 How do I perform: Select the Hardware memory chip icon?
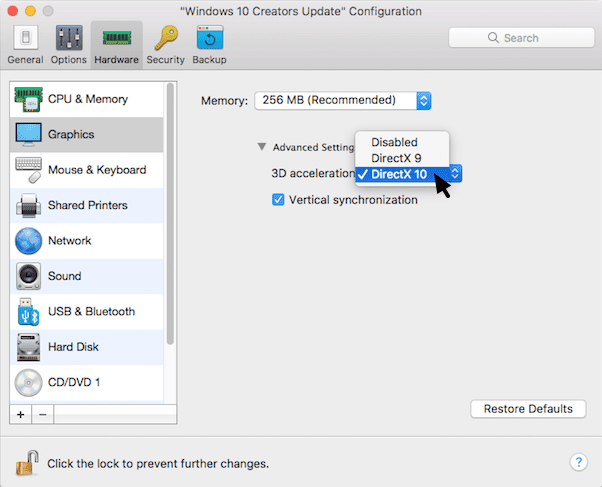coord(117,38)
